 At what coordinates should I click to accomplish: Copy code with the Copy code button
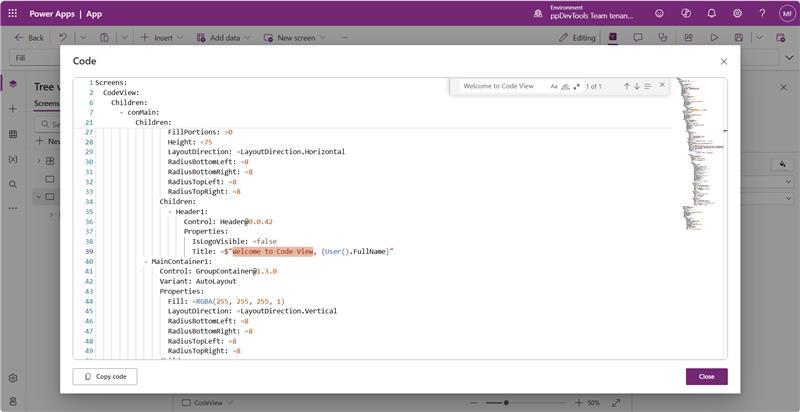point(105,376)
